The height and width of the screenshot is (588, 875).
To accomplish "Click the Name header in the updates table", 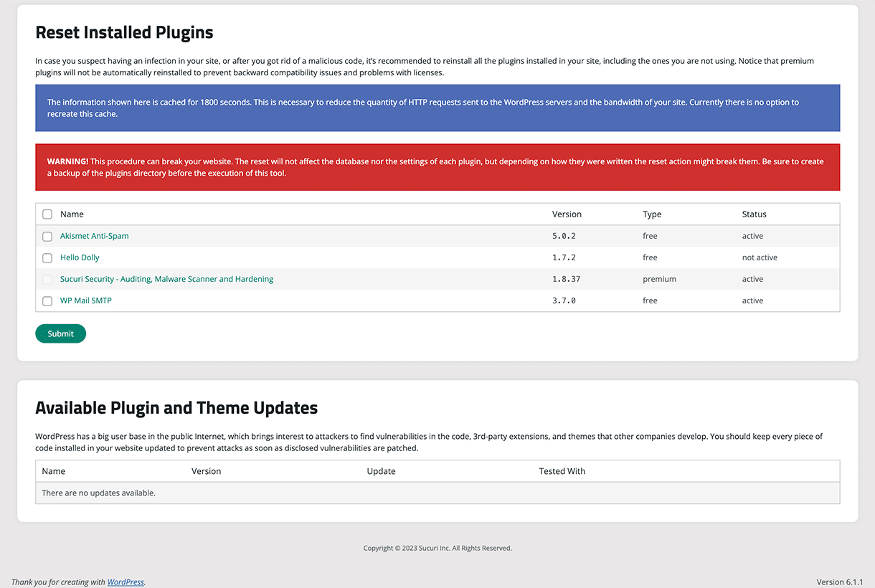I will pyautogui.click(x=54, y=471).
